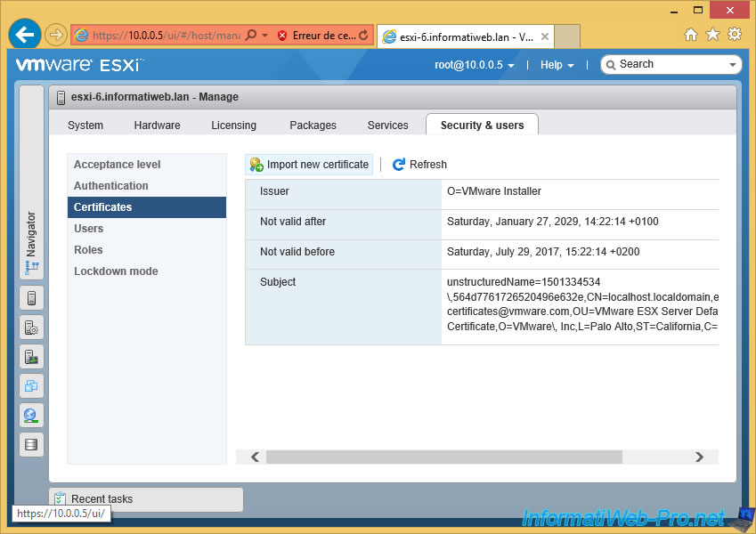Expand the Search box dropdown arrow
The image size is (756, 534).
point(733,65)
